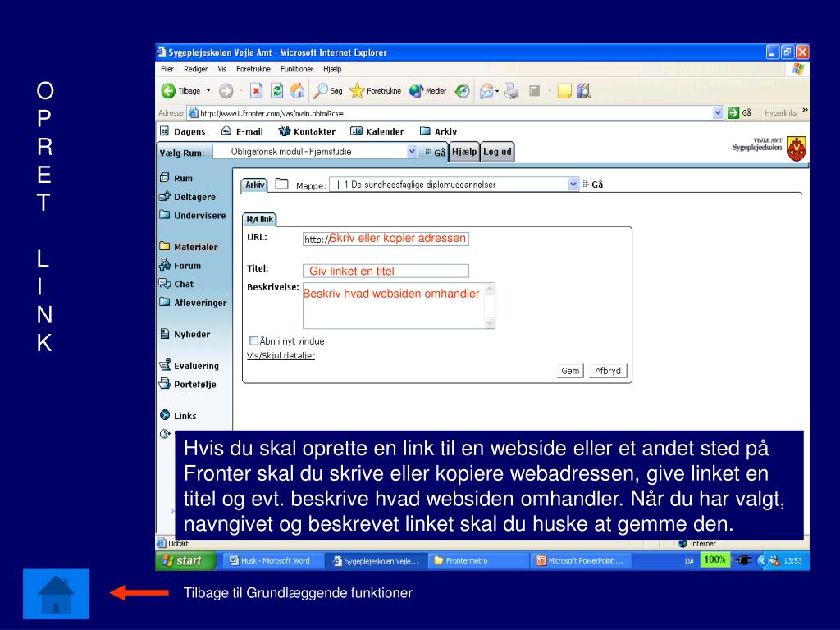Select the Arkiv tab in content area
This screenshot has width=840, height=630.
point(254,185)
